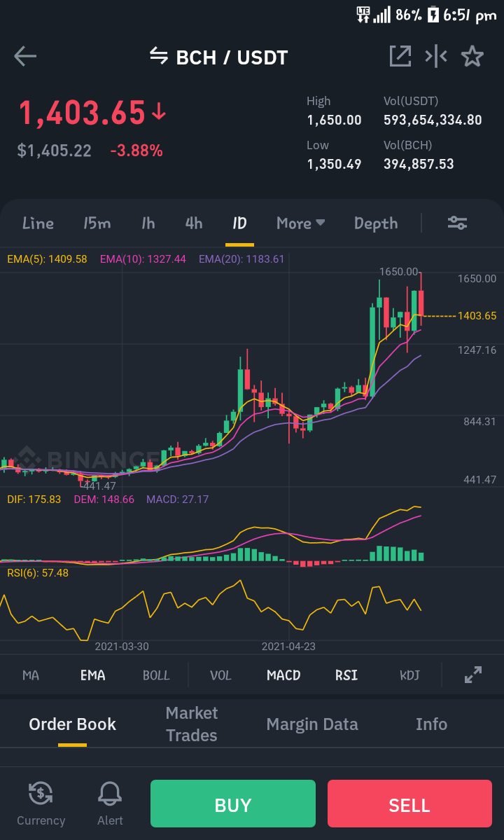Expand chart to fullscreen arrows icon
The image size is (504, 840).
pyautogui.click(x=473, y=675)
